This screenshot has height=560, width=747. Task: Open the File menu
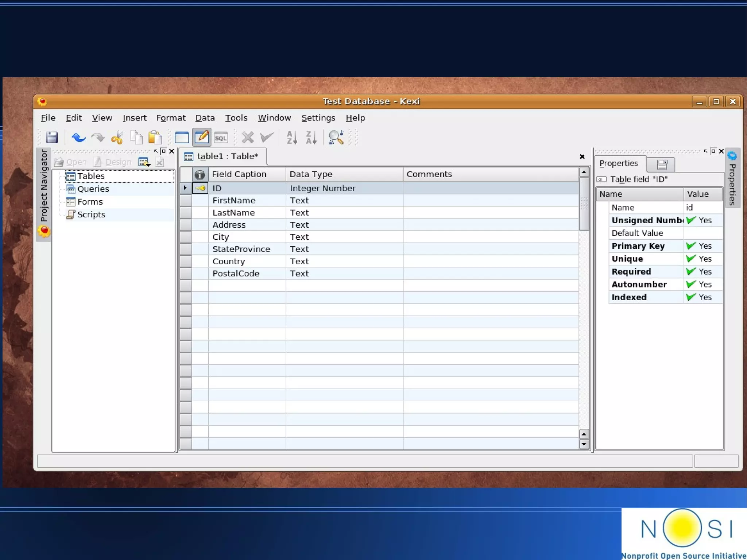[x=48, y=118]
